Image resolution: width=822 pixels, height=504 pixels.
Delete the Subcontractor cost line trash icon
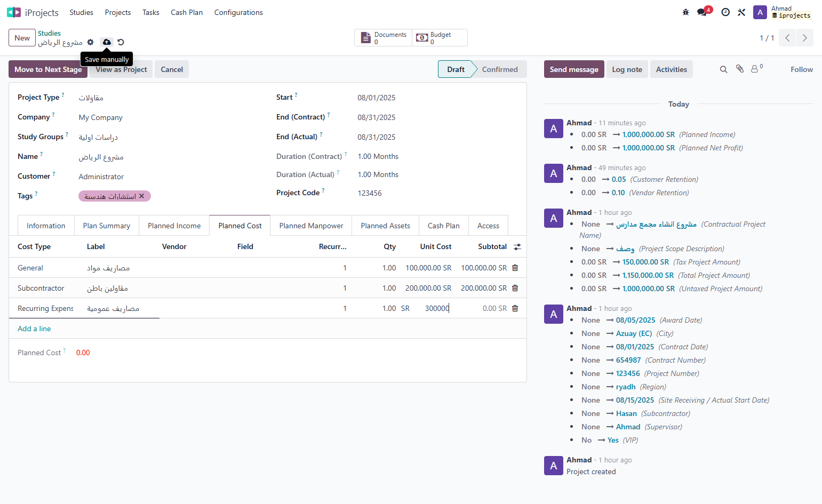click(x=515, y=288)
